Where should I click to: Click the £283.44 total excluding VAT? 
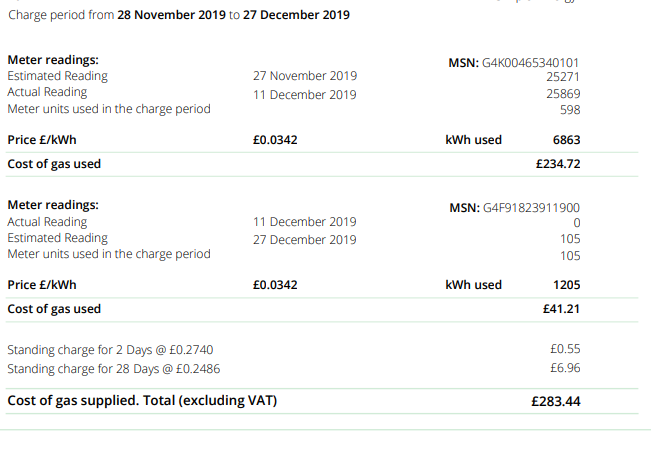point(556,402)
